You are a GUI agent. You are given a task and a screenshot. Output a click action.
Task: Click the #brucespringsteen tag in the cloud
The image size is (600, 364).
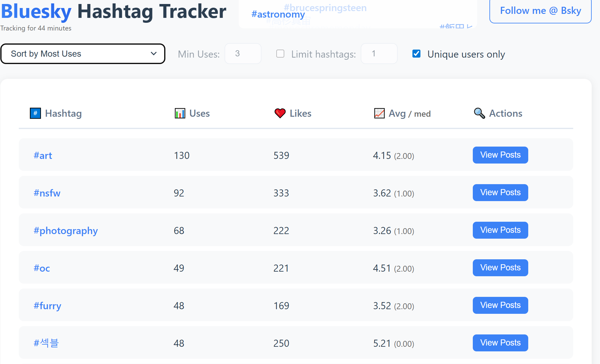coord(325,8)
